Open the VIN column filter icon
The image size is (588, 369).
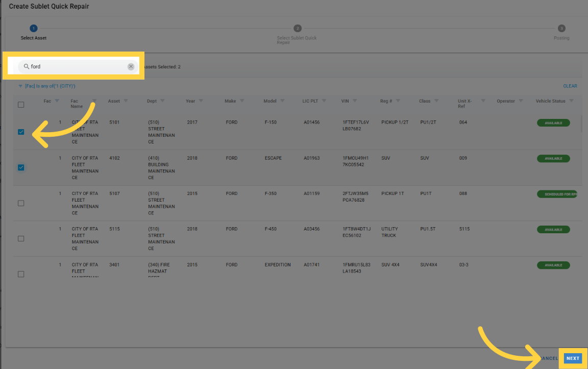point(355,101)
